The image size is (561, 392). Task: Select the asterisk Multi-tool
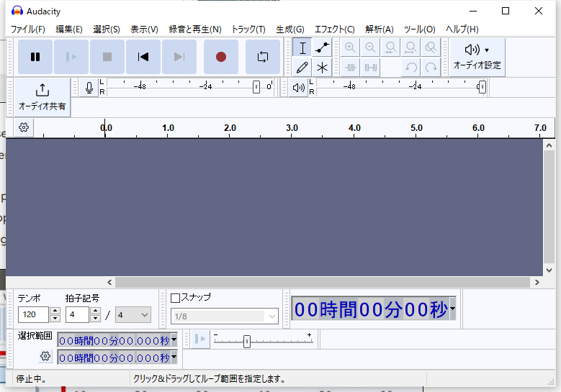(x=323, y=67)
